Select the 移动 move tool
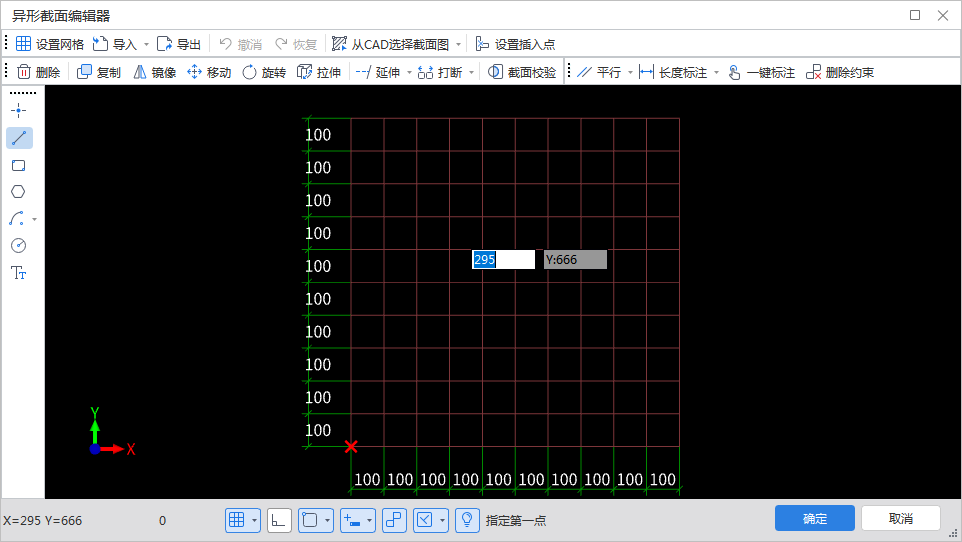 click(x=209, y=72)
